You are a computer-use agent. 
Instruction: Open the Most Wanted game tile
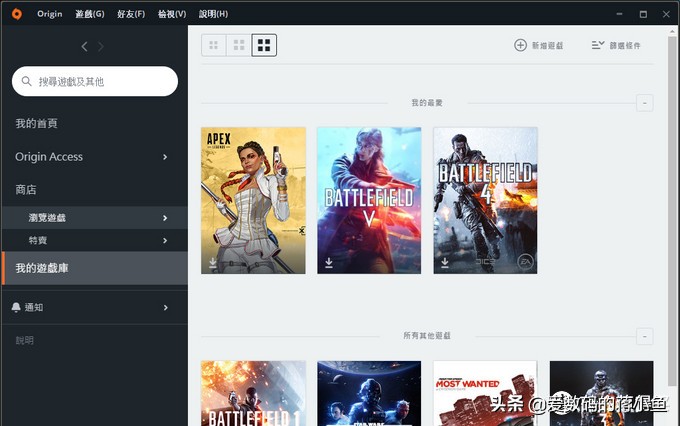tap(485, 393)
